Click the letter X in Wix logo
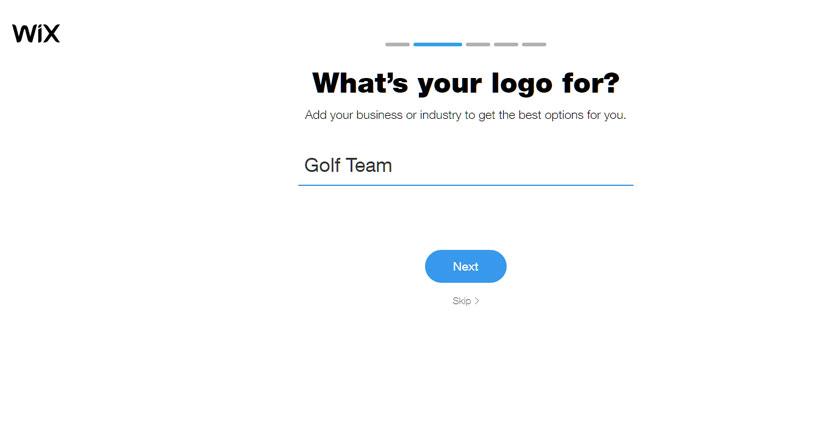830x430 pixels. [x=51, y=34]
